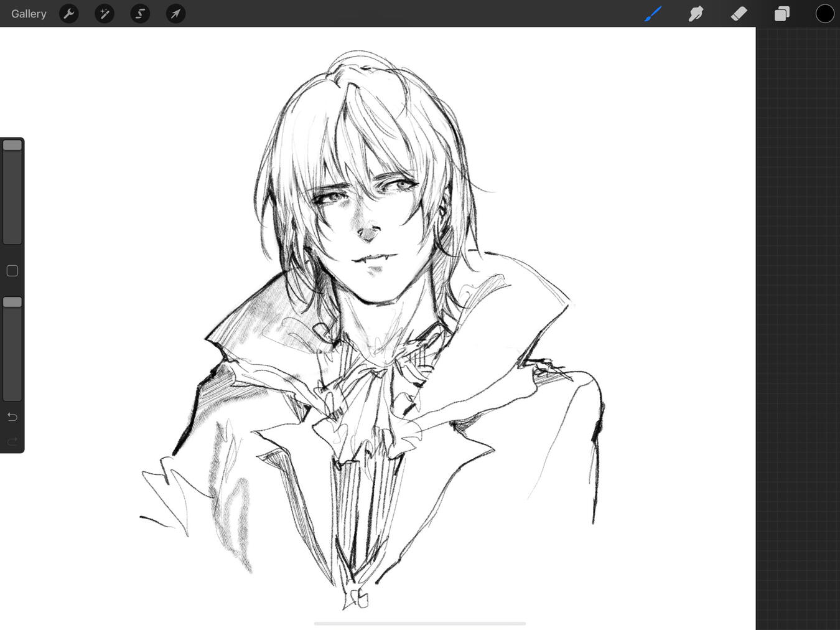This screenshot has width=840, height=630.
Task: Activate the Transform arrow tool
Action: pyautogui.click(x=175, y=14)
